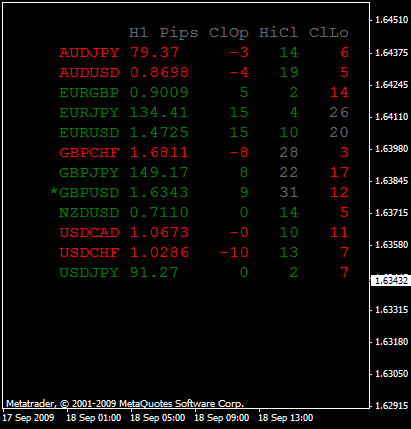Click the ClOp column header
The height and width of the screenshot is (429, 411).
[229, 33]
